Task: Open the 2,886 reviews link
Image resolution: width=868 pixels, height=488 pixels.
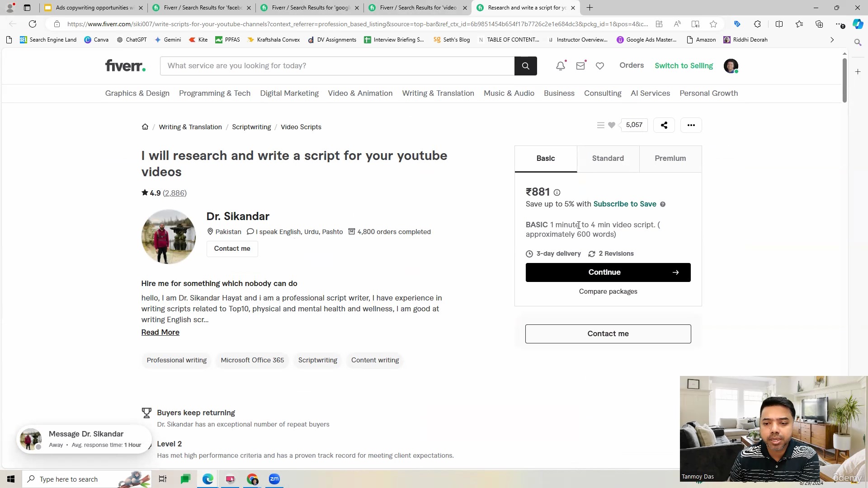Action: [x=175, y=193]
